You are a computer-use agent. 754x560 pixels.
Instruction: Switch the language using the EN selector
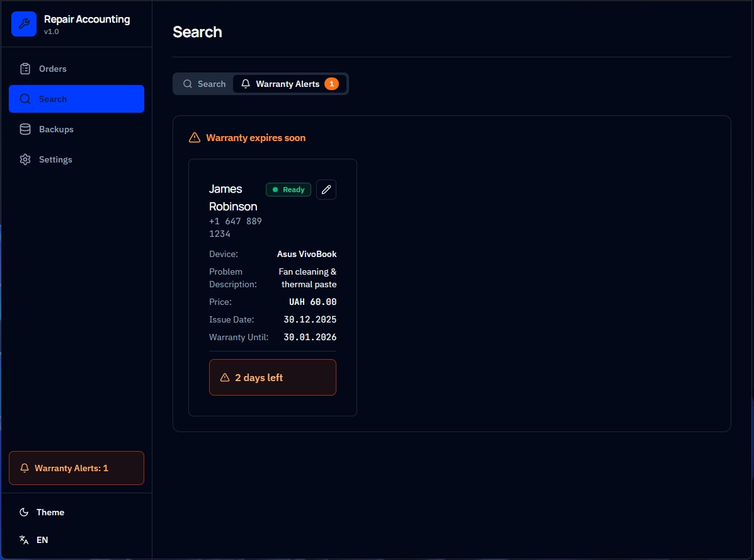pyautogui.click(x=42, y=540)
